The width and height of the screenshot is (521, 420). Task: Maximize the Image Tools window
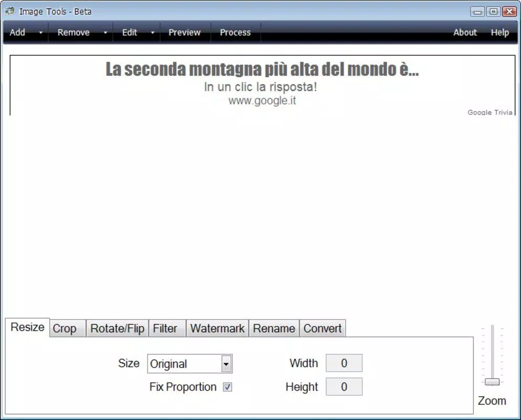493,12
